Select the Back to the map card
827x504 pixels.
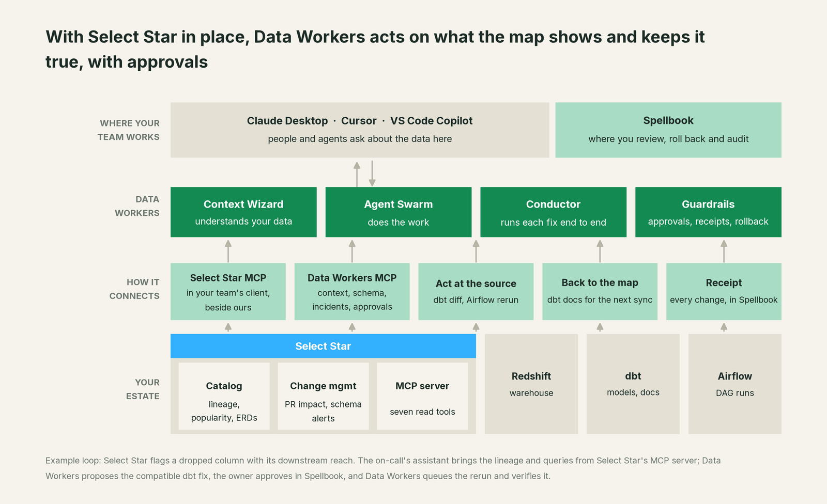click(600, 292)
